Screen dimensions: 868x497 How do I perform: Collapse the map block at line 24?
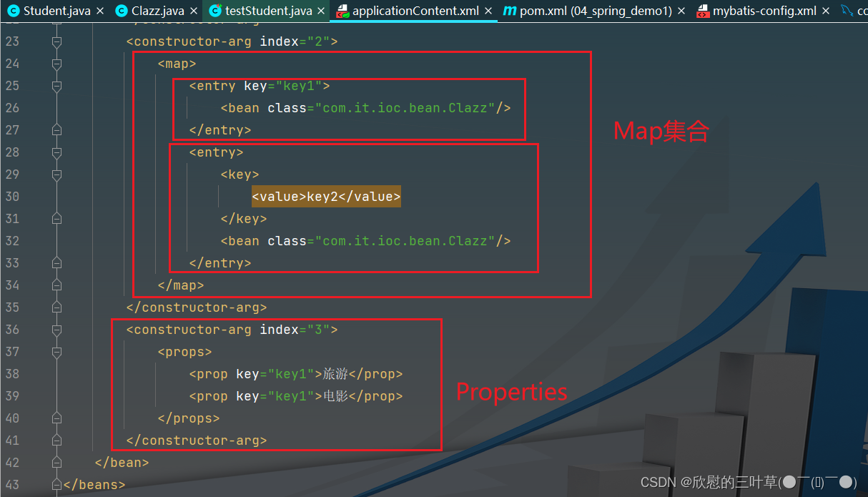(56, 64)
